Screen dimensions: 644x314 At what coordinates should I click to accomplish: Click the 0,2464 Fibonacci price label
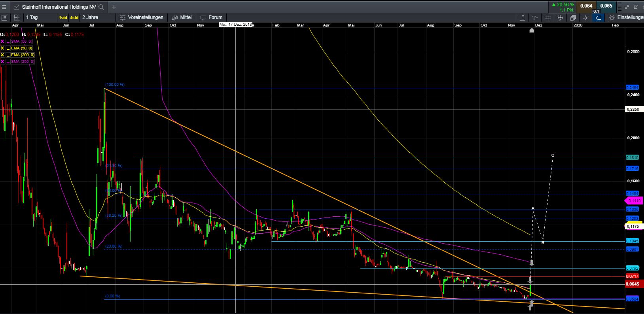click(x=632, y=87)
